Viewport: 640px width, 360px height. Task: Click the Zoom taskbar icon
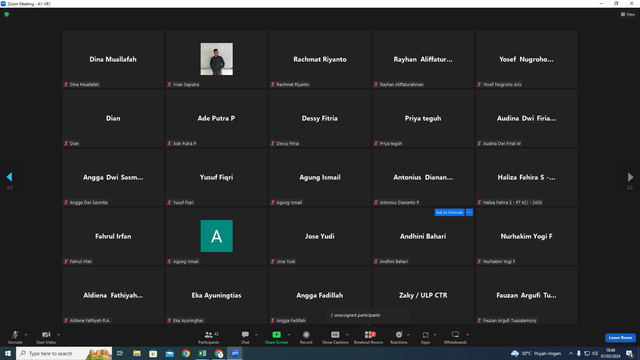(x=235, y=353)
